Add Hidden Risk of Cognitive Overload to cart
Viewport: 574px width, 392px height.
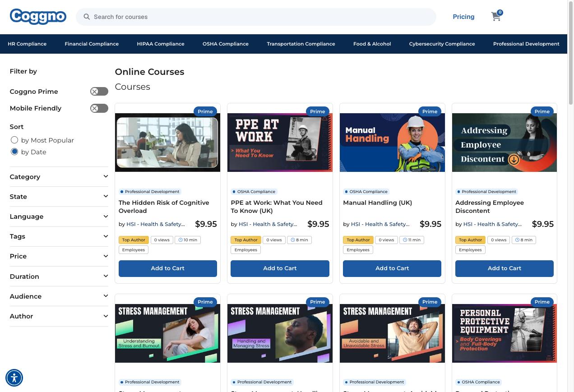click(x=167, y=268)
